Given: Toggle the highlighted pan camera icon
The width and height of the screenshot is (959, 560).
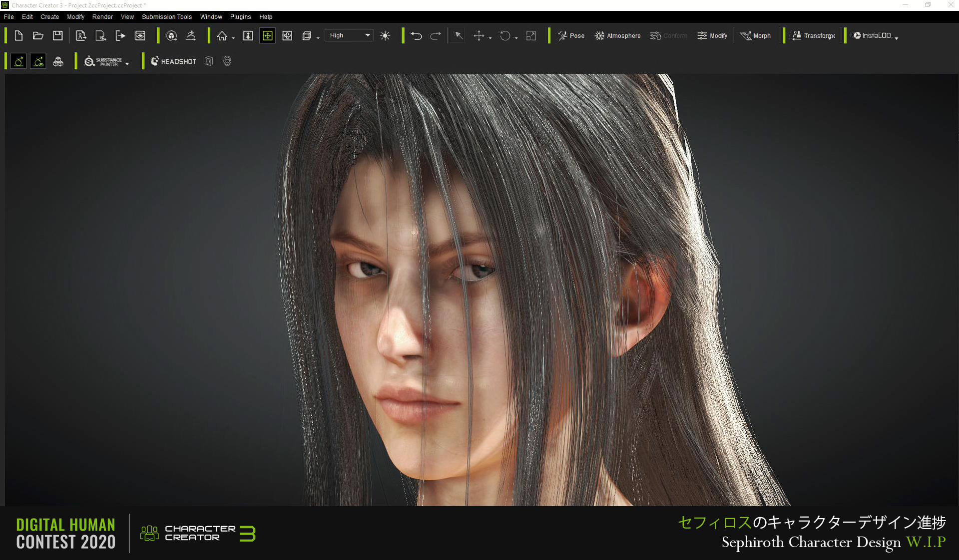Looking at the screenshot, I should click(x=268, y=36).
